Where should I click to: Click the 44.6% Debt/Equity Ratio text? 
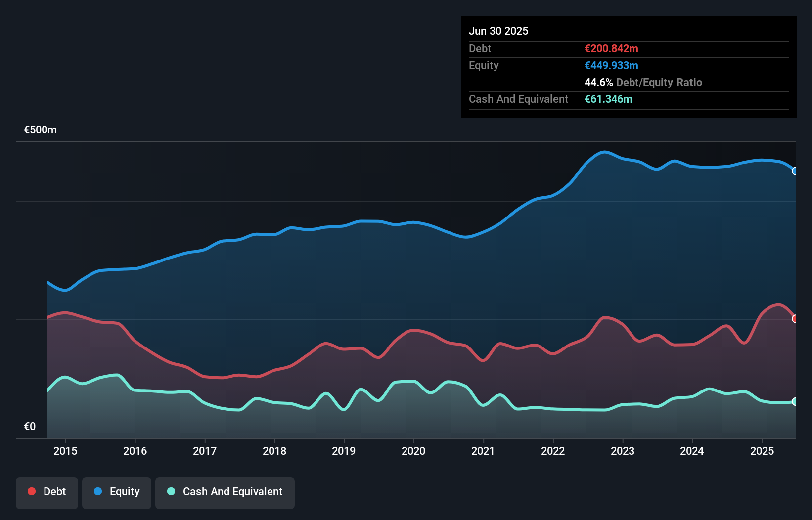(x=643, y=82)
